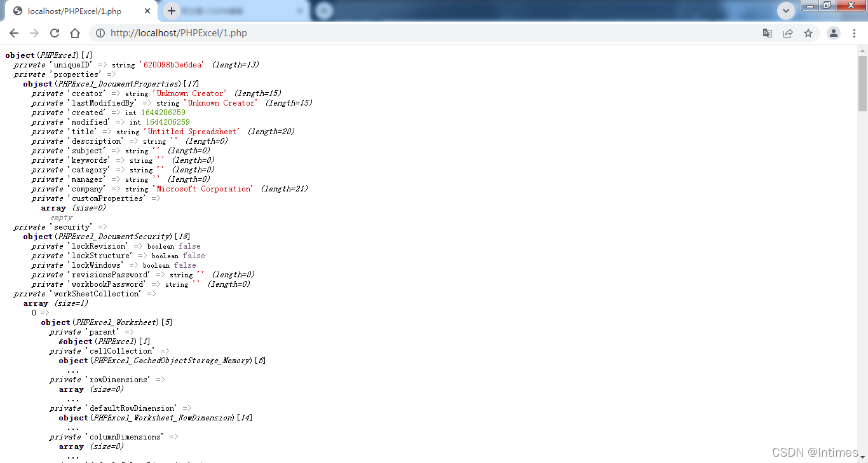Viewport: 868px width, 463px height.
Task: Click the 'defaultRowDimension' property line
Action: (121, 408)
